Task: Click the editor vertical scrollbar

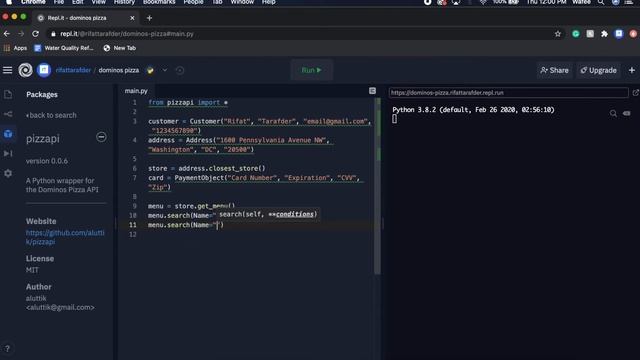Action: tap(378, 186)
